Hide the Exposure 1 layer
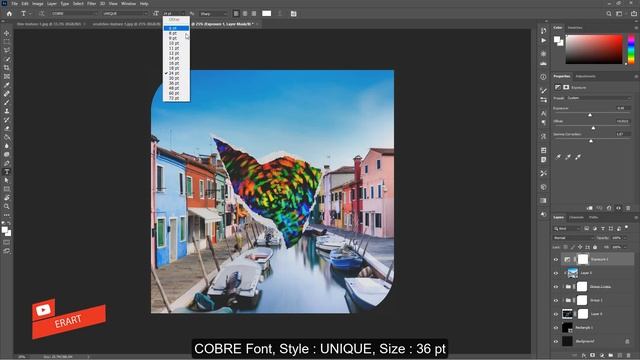Screen dimensions: 640x360 click(x=556, y=260)
